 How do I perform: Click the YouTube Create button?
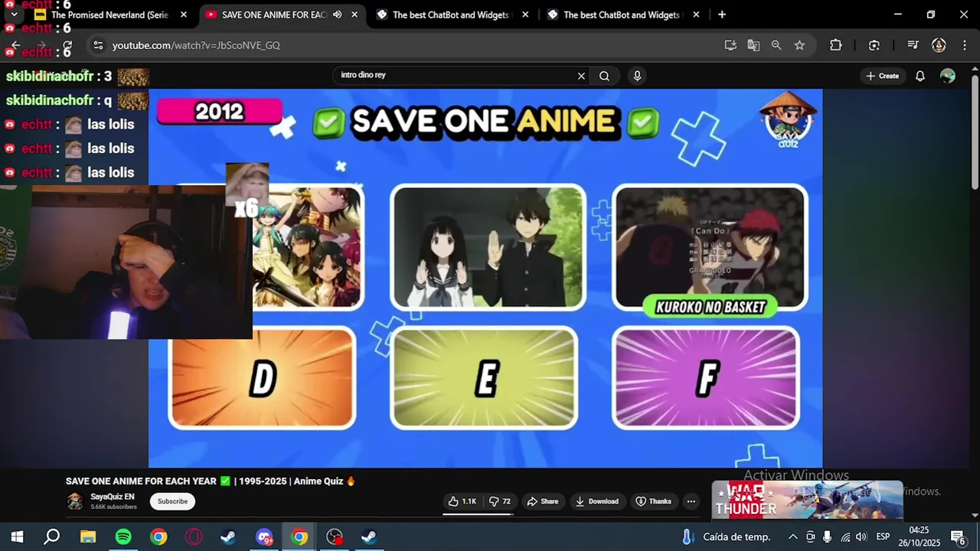[x=882, y=76]
